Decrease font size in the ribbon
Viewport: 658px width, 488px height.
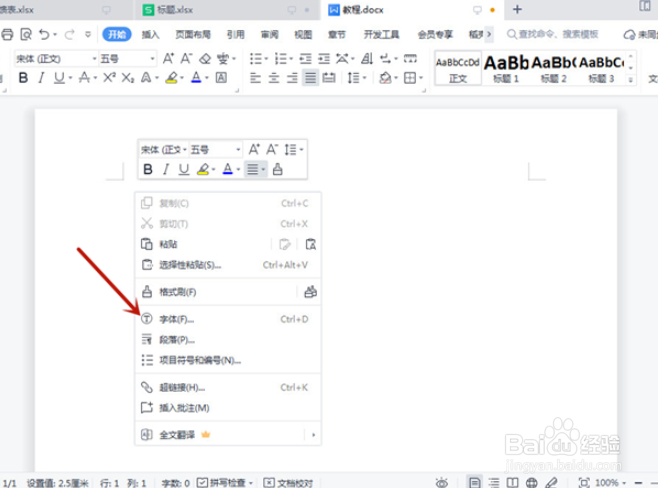[x=186, y=58]
